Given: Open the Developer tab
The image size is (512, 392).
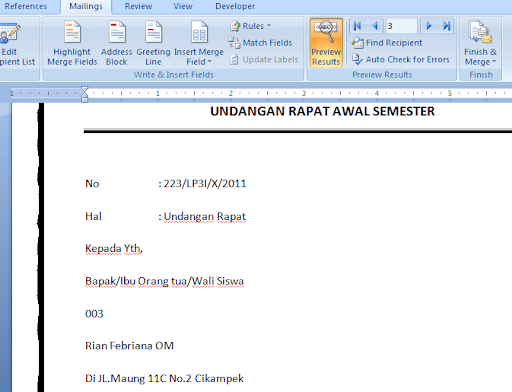Looking at the screenshot, I should coord(235,6).
